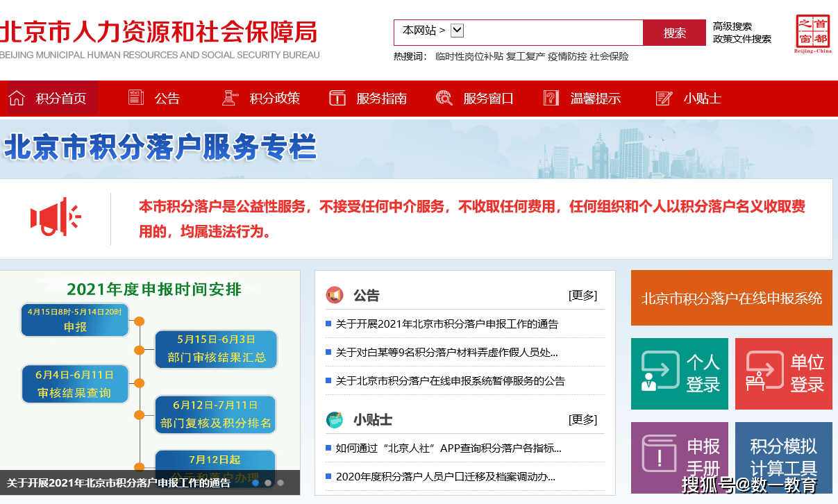The width and height of the screenshot is (838, 504).
Task: Click the 服务窗口 magnifier globe icon
Action: tap(444, 98)
